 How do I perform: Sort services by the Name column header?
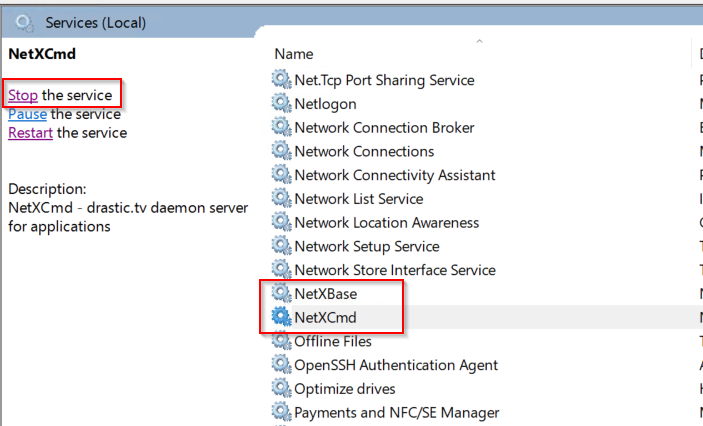294,54
